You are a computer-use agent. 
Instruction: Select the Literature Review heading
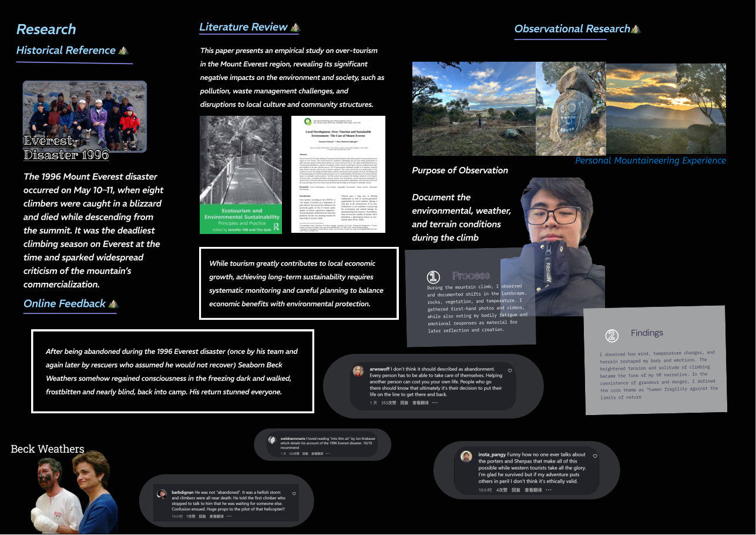(243, 27)
